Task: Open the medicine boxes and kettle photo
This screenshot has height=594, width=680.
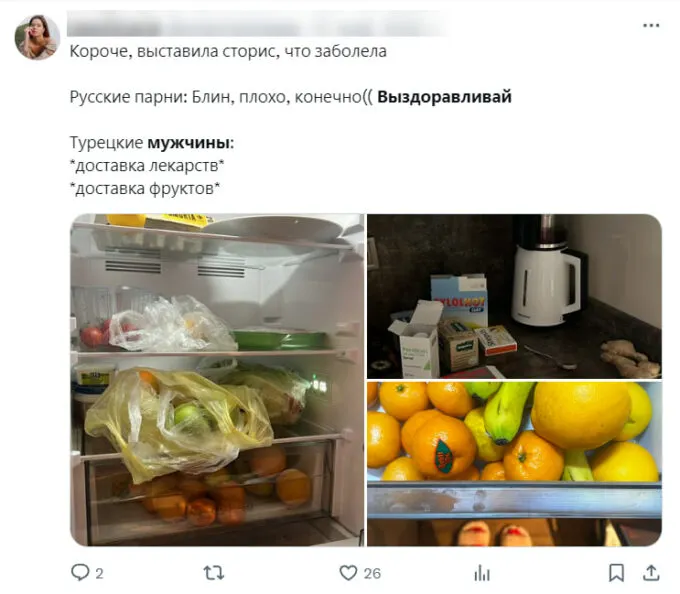Action: coord(514,296)
